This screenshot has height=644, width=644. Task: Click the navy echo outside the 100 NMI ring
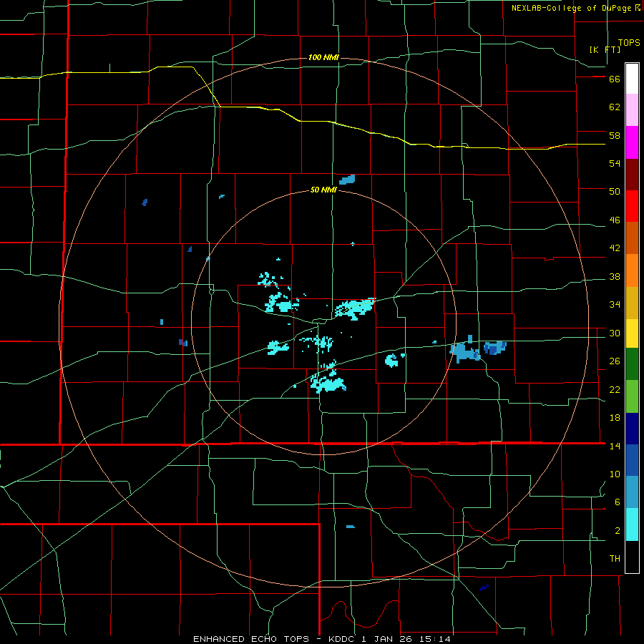point(484,587)
